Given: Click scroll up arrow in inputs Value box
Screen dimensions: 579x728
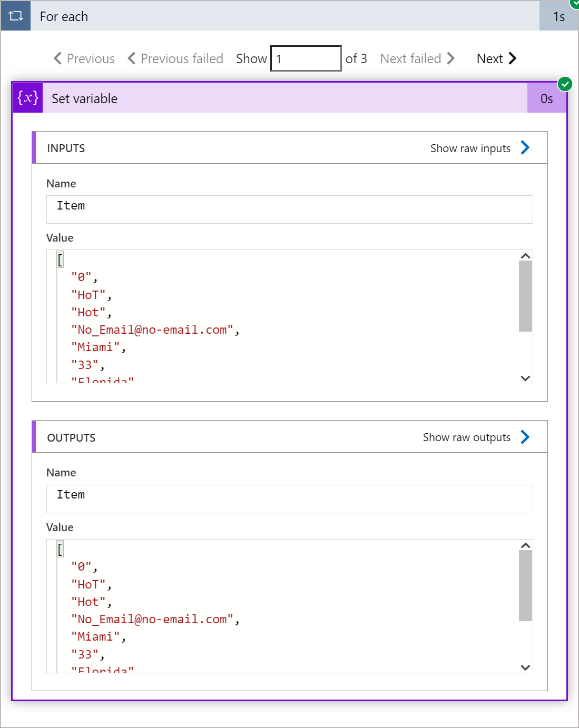Looking at the screenshot, I should [525, 256].
